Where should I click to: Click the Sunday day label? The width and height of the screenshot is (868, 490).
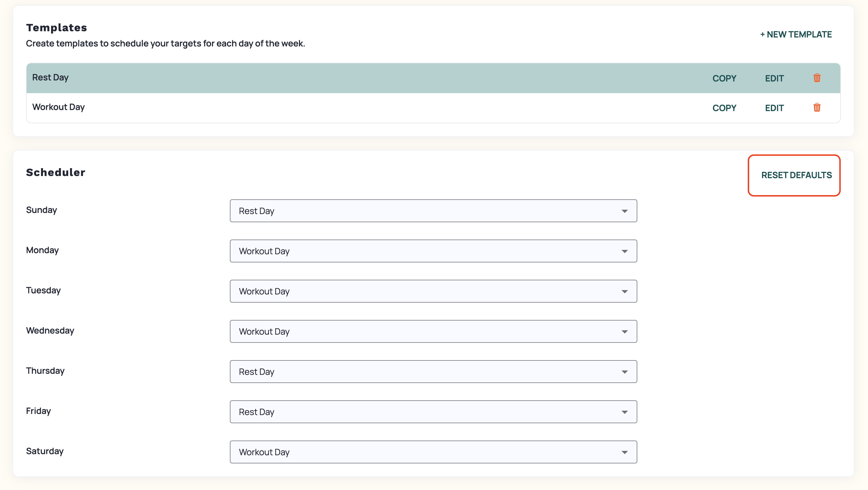tap(42, 210)
